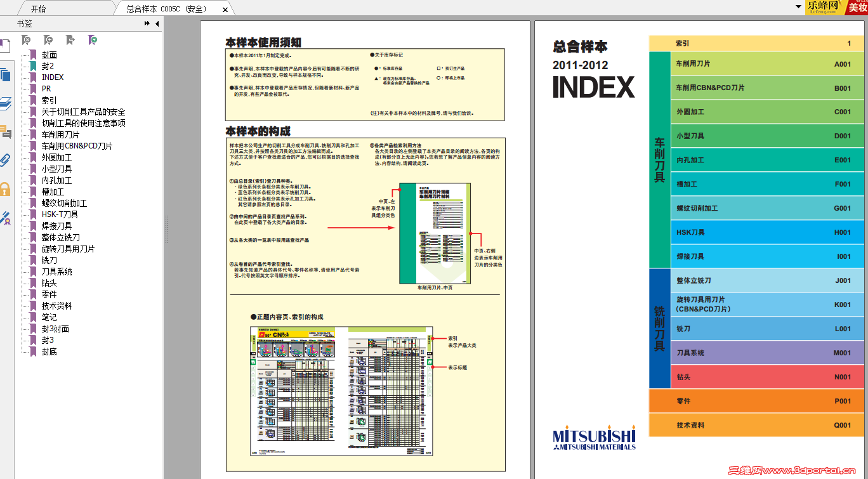Image resolution: width=868 pixels, height=479 pixels.
Task: Open the bookmarks panel sidebar icon
Action: pos(5,46)
